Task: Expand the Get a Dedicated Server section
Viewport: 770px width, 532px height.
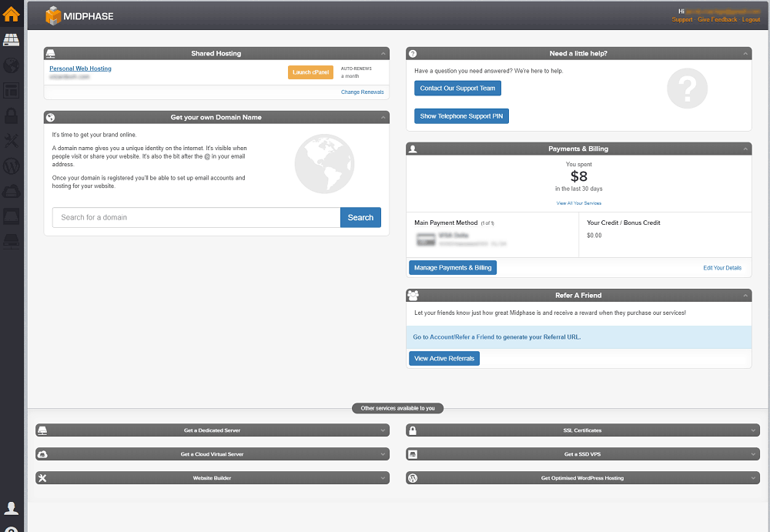Action: [x=383, y=430]
